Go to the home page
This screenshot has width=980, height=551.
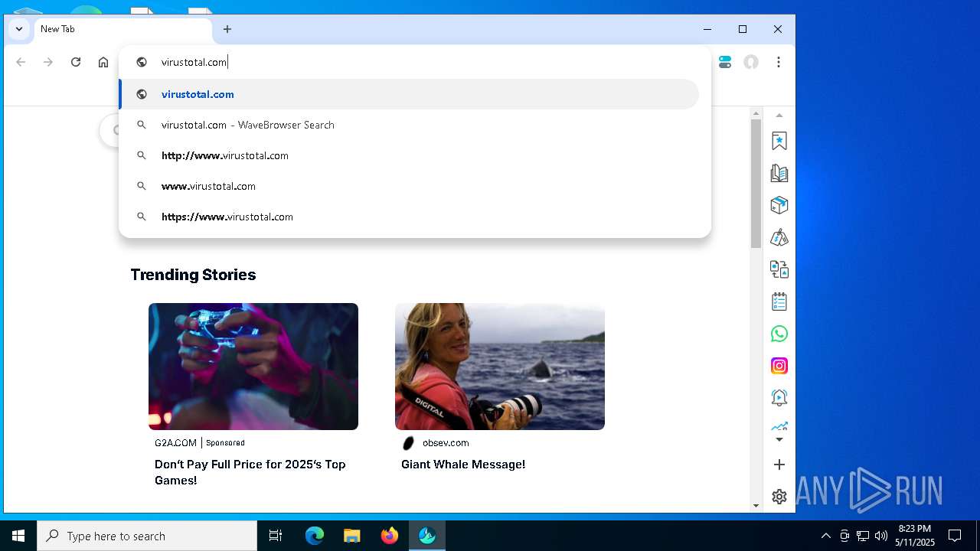tap(103, 62)
